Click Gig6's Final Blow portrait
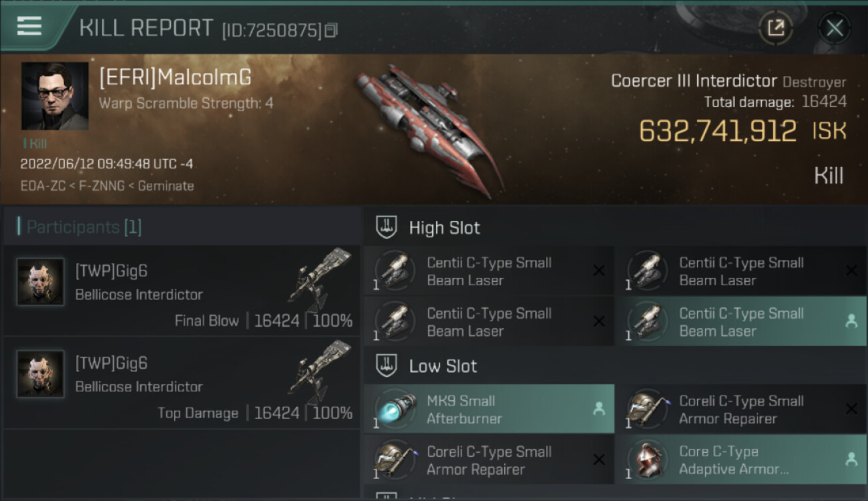Image resolution: width=868 pixels, height=501 pixels. click(x=41, y=283)
